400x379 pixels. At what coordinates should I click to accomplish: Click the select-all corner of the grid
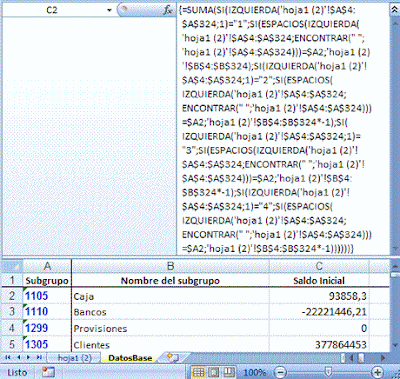coord(12,266)
